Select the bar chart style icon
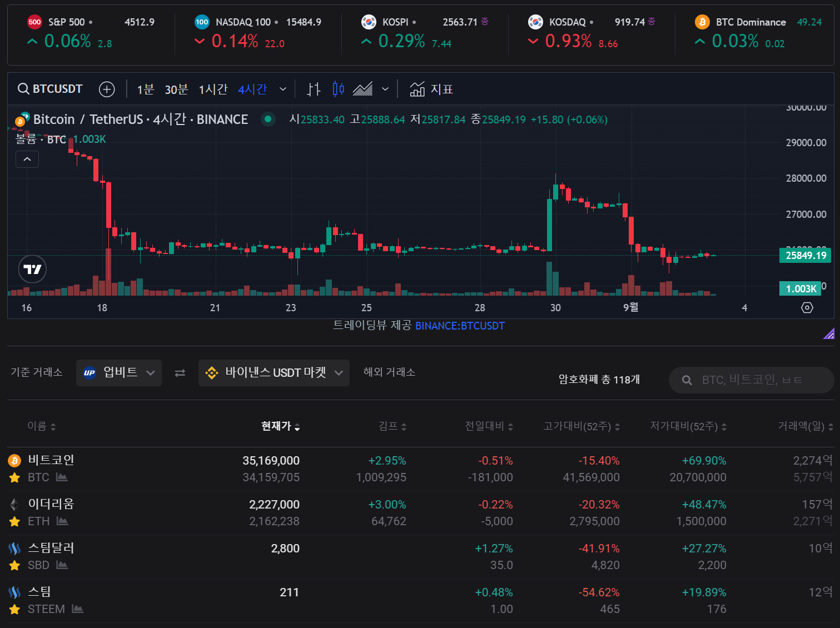The height and width of the screenshot is (628, 840). pos(314,89)
